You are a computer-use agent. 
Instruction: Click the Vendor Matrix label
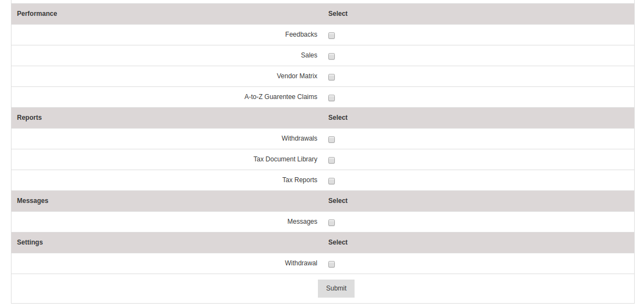[x=297, y=76]
